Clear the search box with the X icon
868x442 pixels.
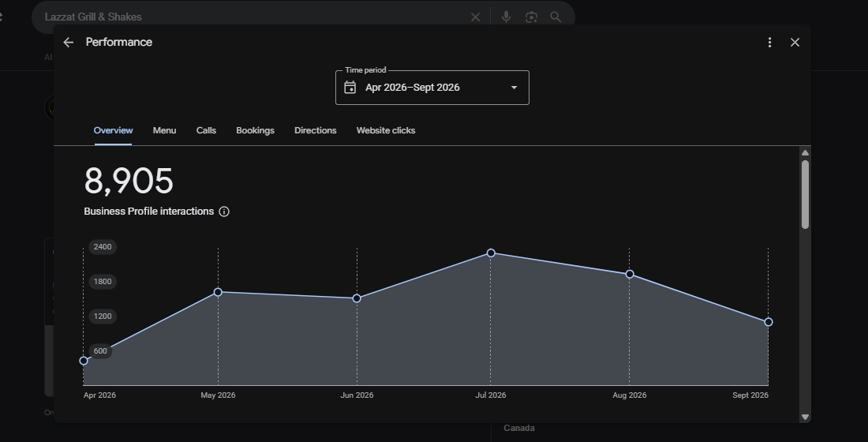tap(475, 17)
